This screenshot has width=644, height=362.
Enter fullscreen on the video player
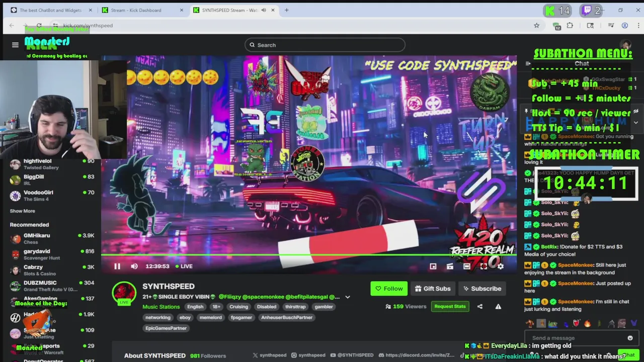coord(484,266)
